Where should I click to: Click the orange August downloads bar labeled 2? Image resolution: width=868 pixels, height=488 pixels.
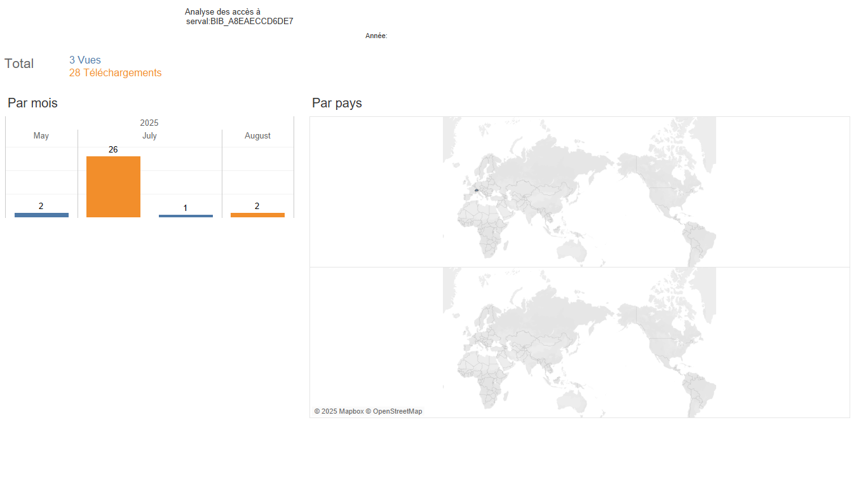pos(257,215)
